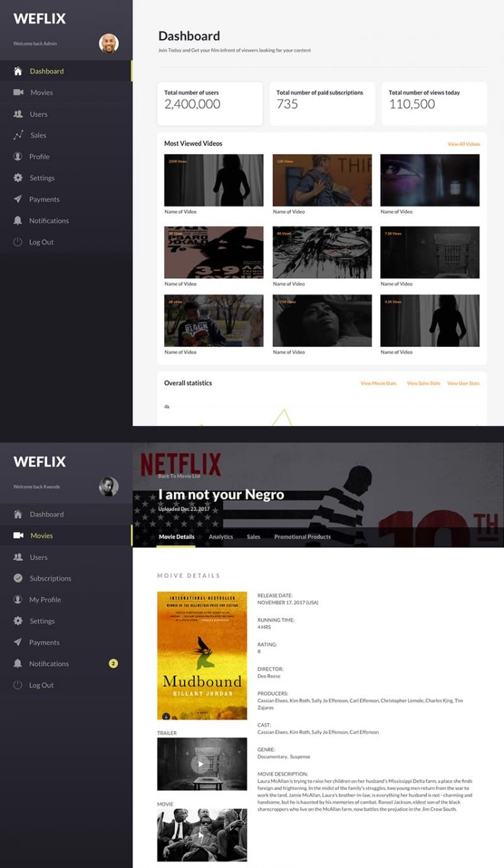This screenshot has width=504, height=868.
Task: Open the View Movie Stats link
Action: point(379,383)
